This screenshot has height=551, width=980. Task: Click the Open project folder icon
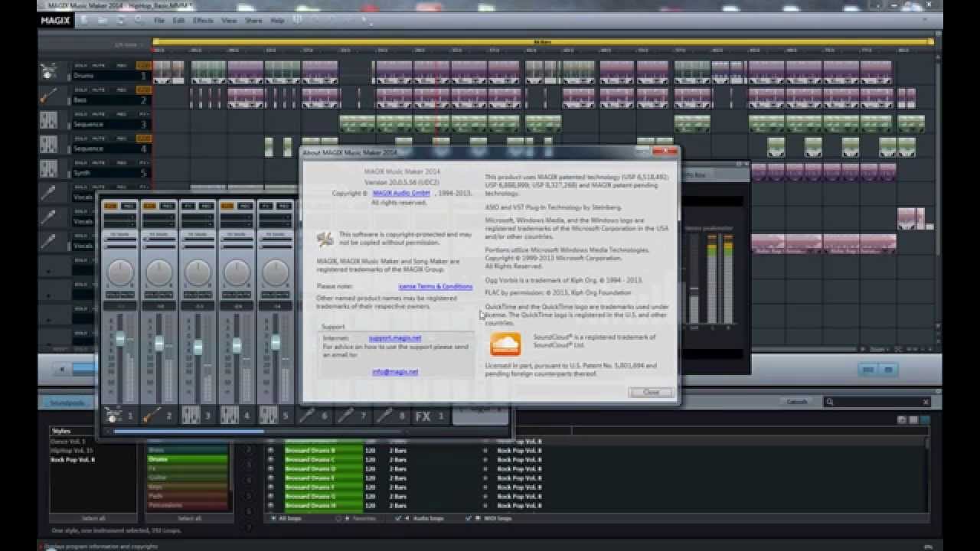(102, 20)
